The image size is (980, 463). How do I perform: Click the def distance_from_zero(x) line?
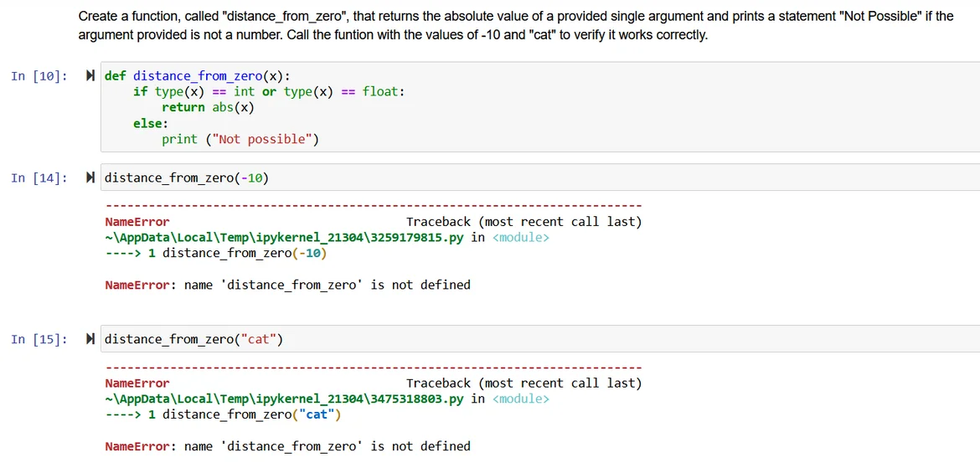[x=198, y=76]
